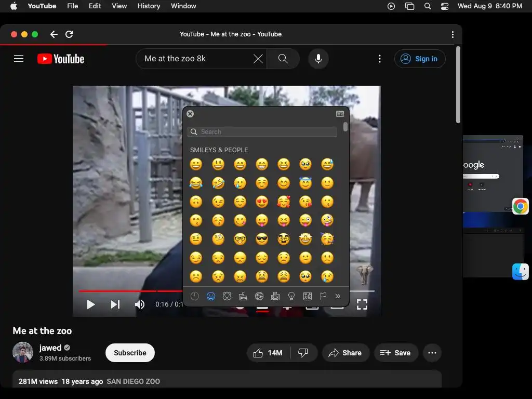Click the emoji picker scrollbar
The image size is (532, 399).
click(x=345, y=127)
